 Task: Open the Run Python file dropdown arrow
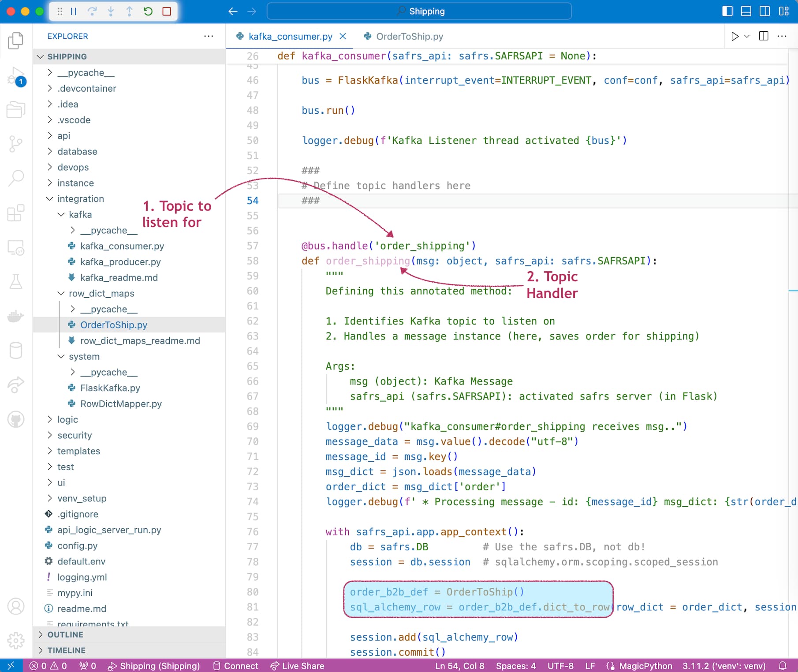tap(747, 37)
